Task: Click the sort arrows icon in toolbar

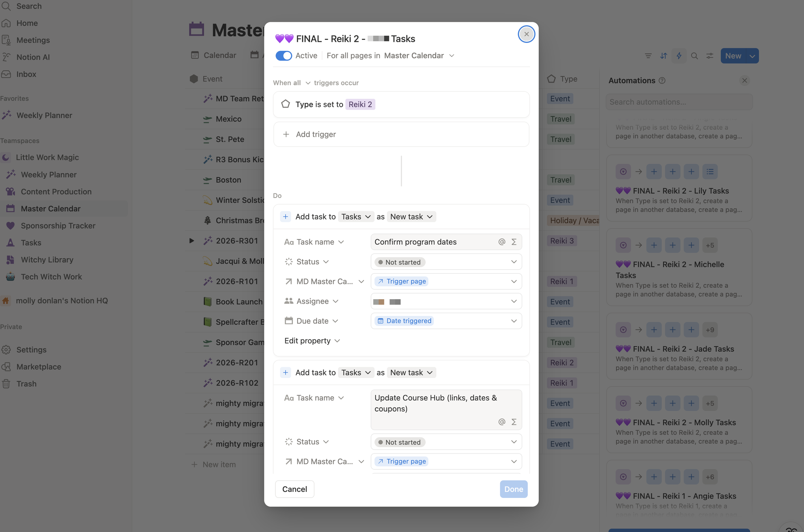Action: (663, 56)
